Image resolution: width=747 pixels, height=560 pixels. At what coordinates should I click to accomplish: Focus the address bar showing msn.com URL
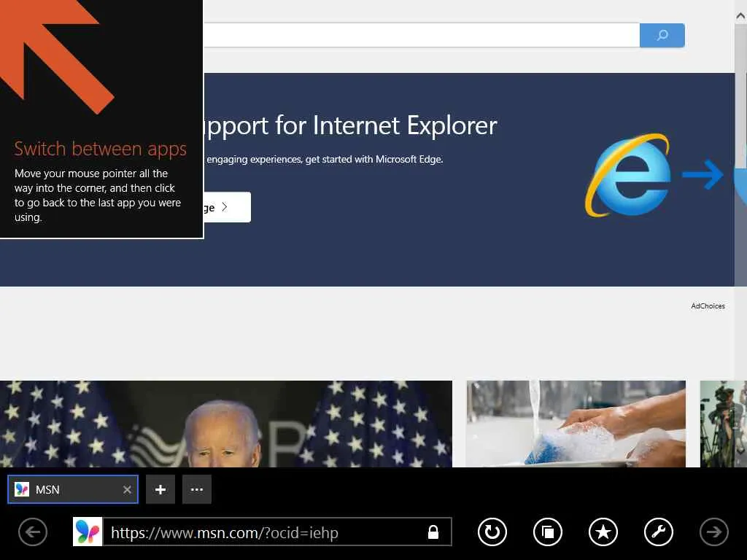click(276, 532)
